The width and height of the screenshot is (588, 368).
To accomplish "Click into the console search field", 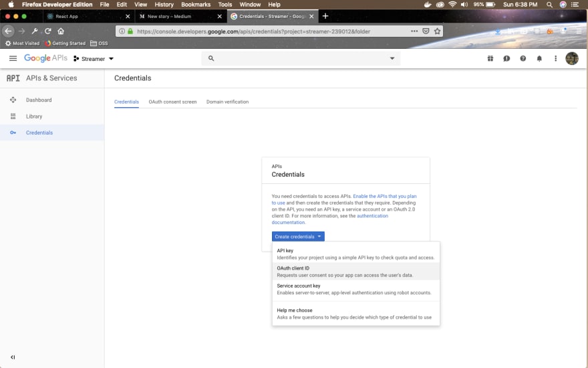I will (301, 58).
